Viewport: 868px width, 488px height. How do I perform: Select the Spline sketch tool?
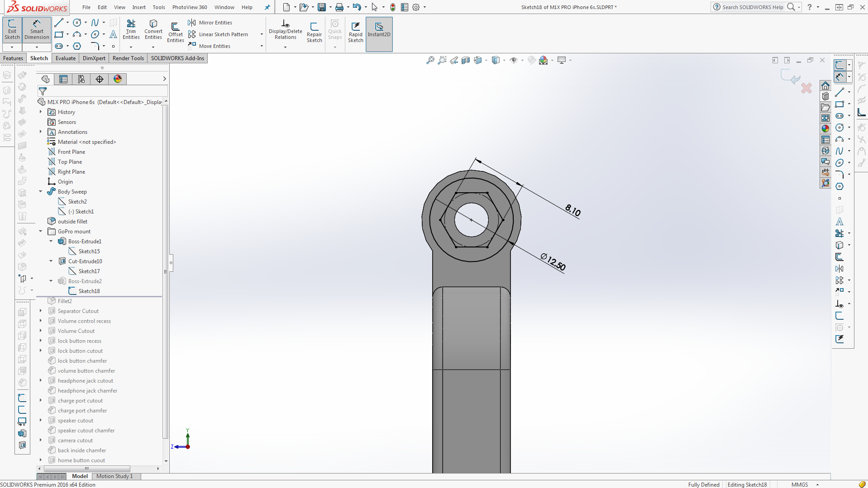95,22
